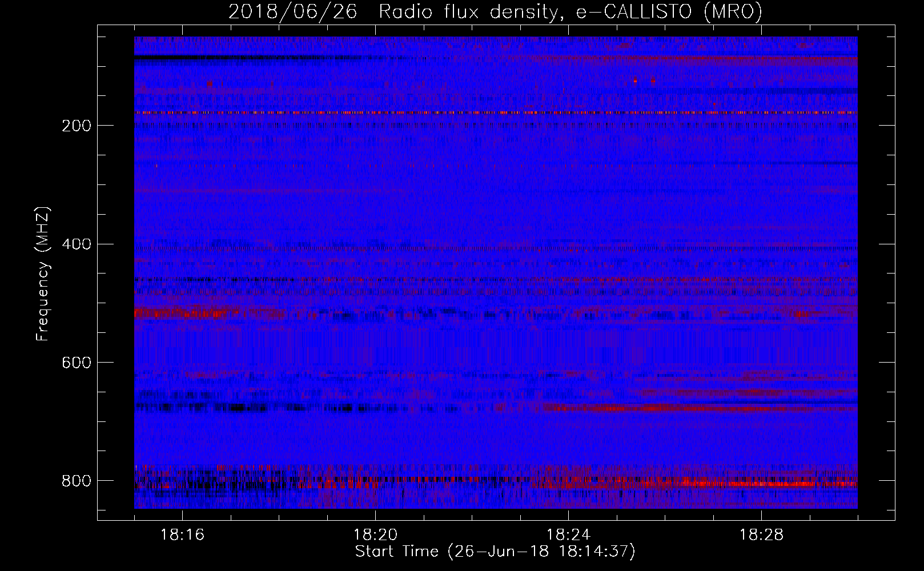The width and height of the screenshot is (924, 571).
Task: Click the 'Start Time' axis label
Action: click(x=495, y=552)
